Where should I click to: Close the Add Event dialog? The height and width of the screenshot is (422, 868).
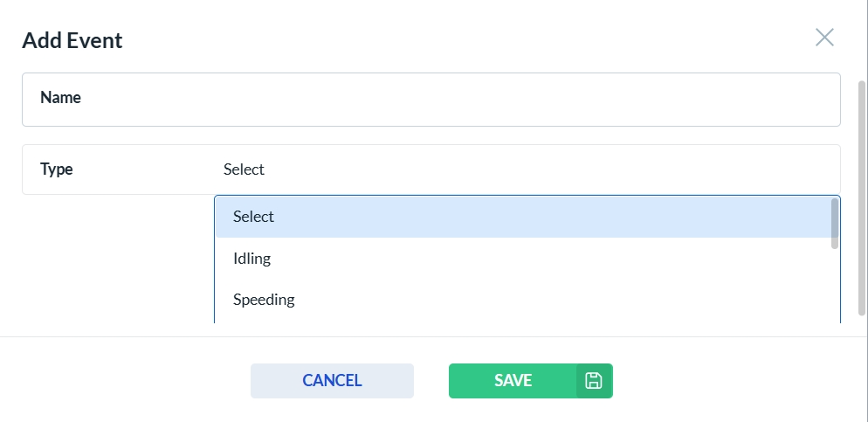824,37
